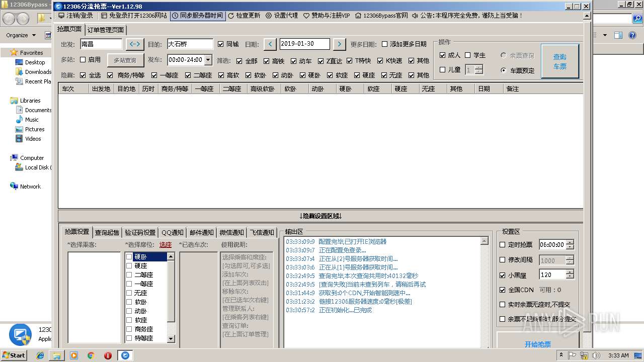Click the 多站查询 button
The width and height of the screenshot is (644, 362).
pyautogui.click(x=125, y=60)
